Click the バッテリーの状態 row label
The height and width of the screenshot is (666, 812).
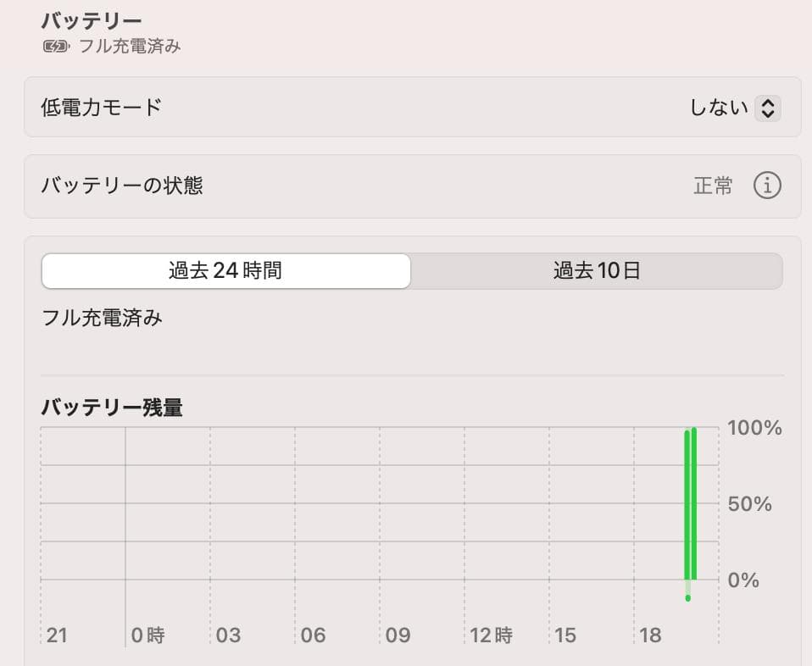(122, 186)
